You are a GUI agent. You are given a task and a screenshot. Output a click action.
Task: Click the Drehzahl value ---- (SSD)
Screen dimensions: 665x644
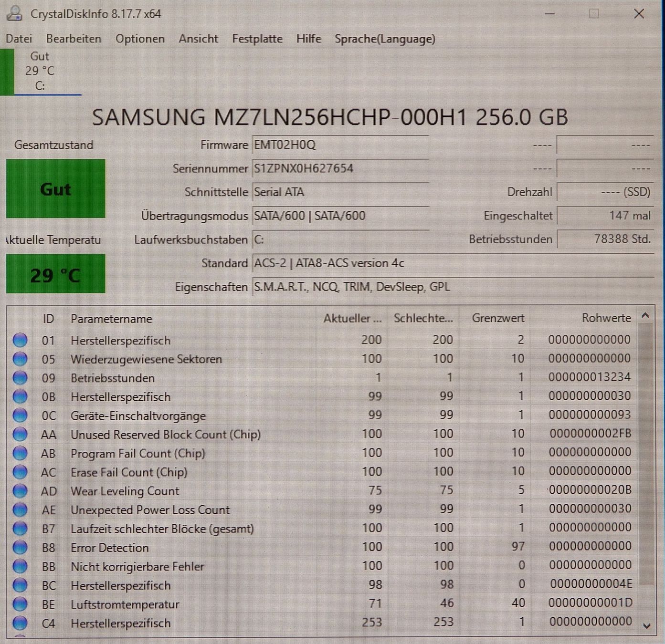coord(605,192)
